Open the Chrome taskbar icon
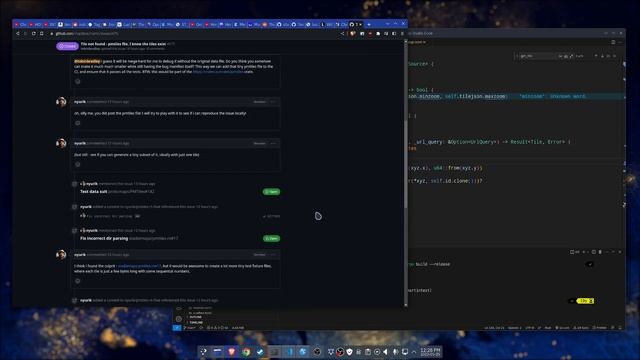The height and width of the screenshot is (360, 640). 246,351
